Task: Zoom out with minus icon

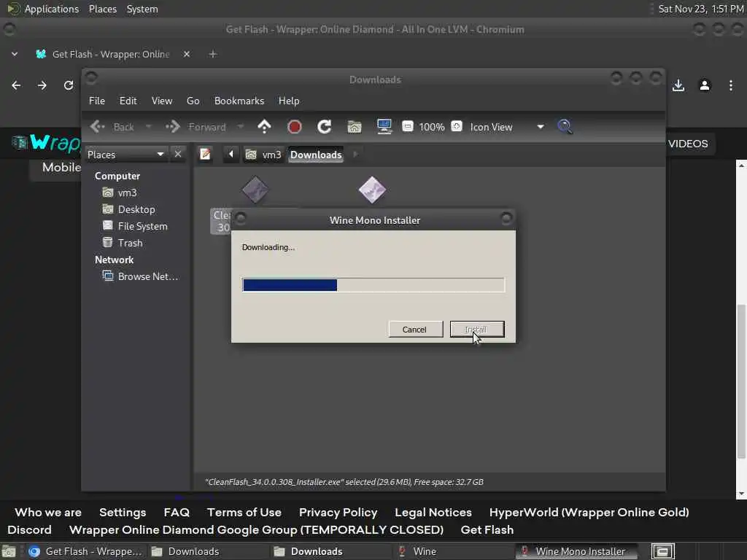Action: point(407,126)
